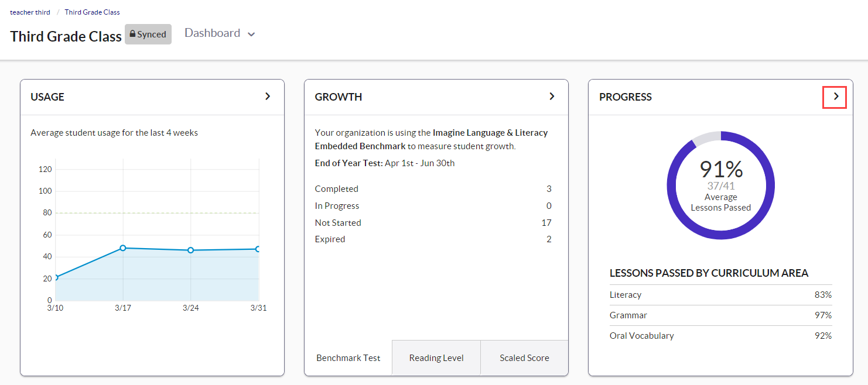The width and height of the screenshot is (868, 385).
Task: Select the 3/24 data point on usage chart
Action: coord(190,250)
